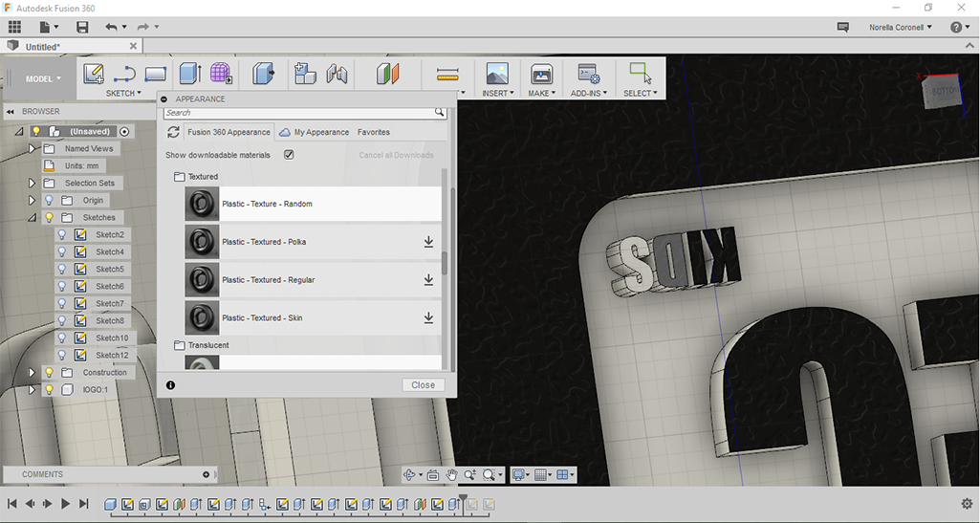Expand the Construction folder
980x523 pixels.
(x=32, y=373)
